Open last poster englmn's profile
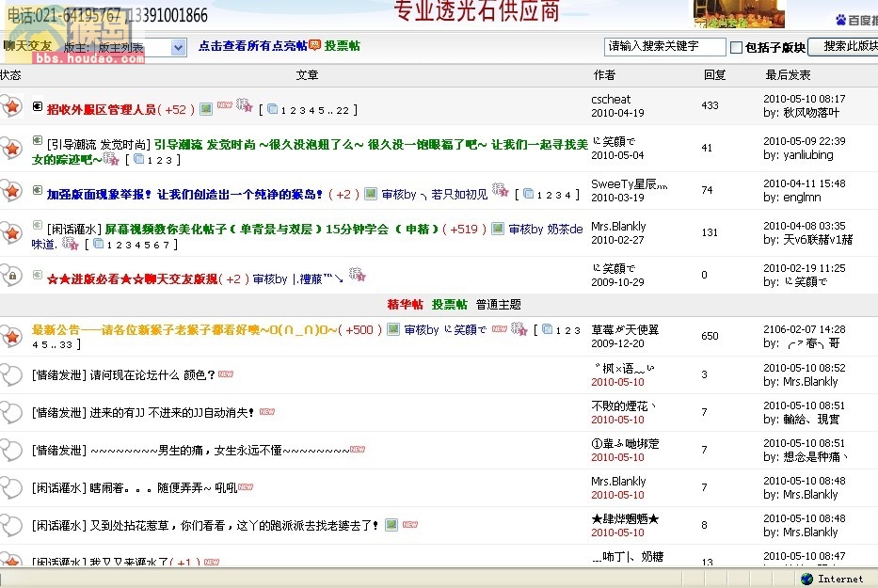This screenshot has height=588, width=878. point(802,198)
